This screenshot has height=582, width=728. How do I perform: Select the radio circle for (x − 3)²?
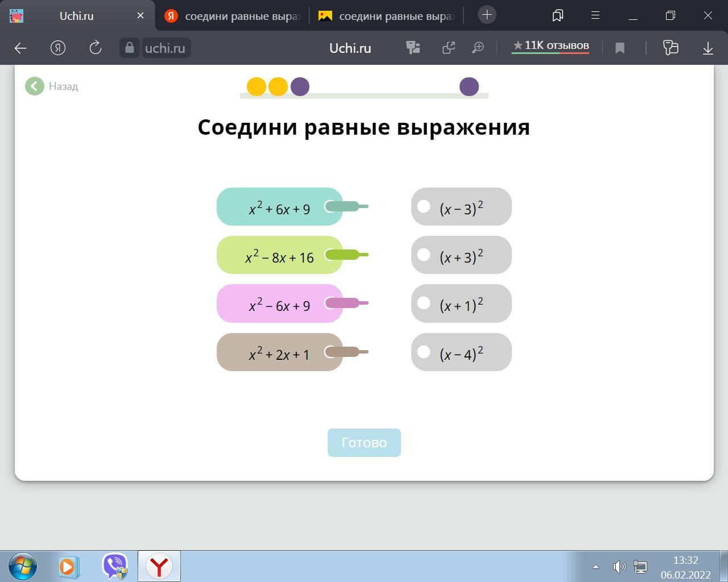pos(424,206)
